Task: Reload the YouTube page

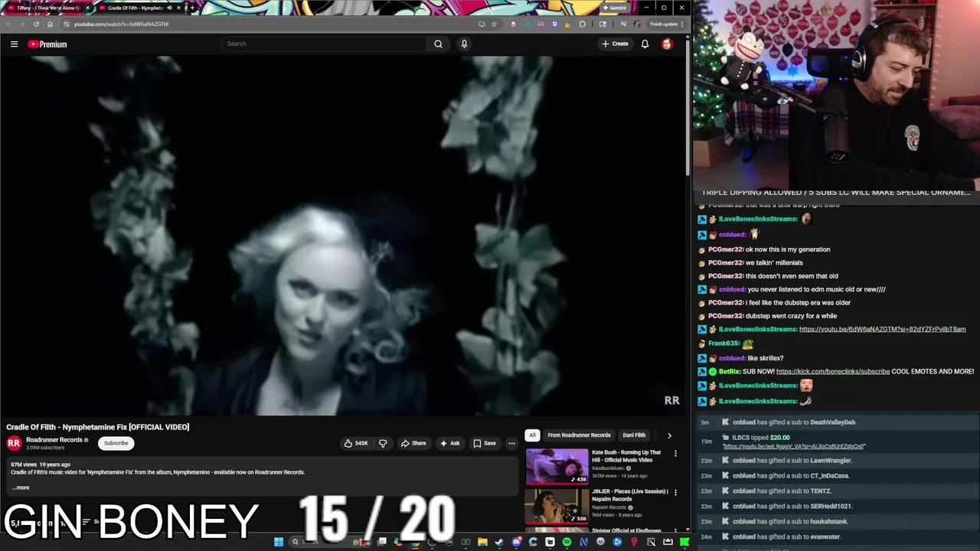Action: (x=36, y=24)
